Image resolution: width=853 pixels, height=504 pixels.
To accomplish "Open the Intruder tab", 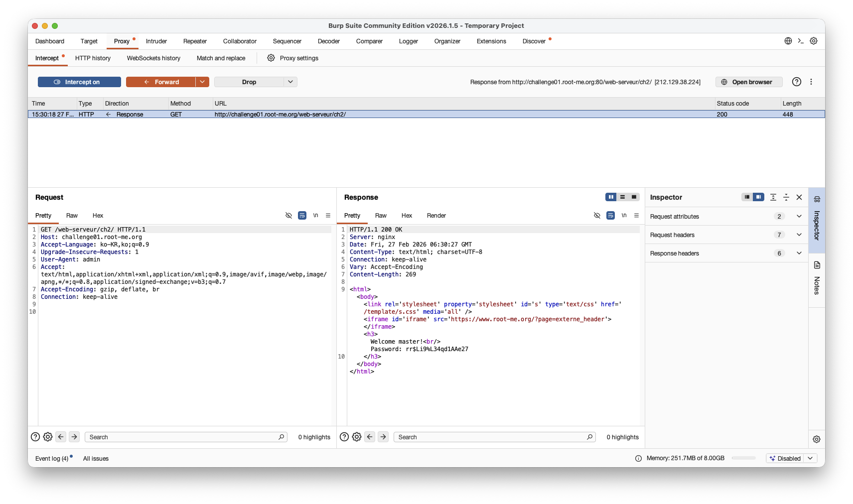I will point(156,41).
